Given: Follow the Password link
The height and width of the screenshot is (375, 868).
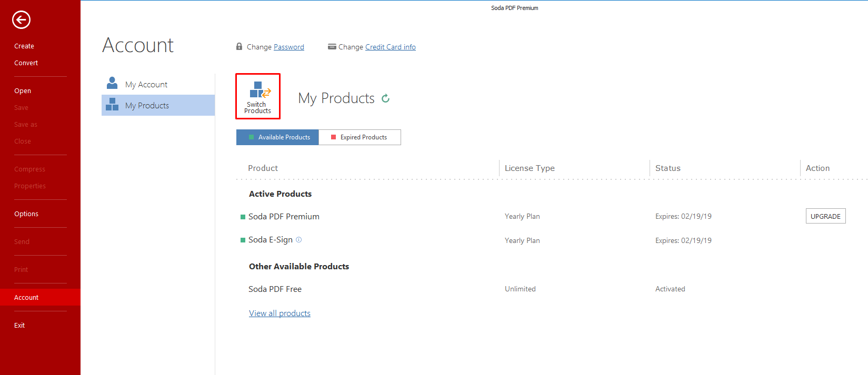Looking at the screenshot, I should coord(289,47).
